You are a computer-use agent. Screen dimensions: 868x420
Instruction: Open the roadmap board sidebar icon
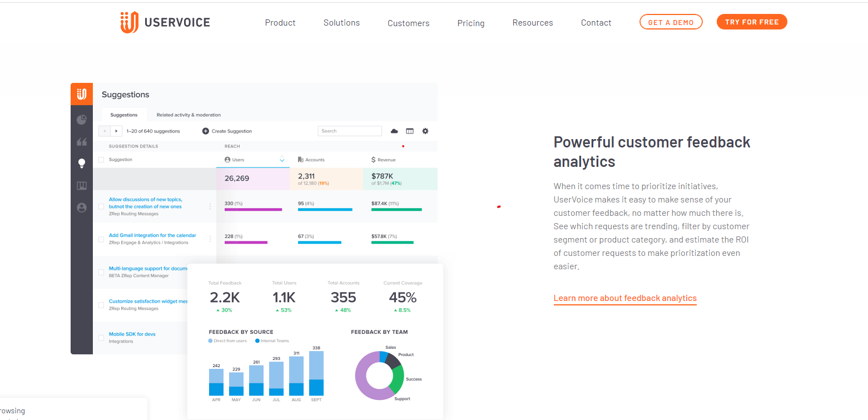(x=81, y=185)
